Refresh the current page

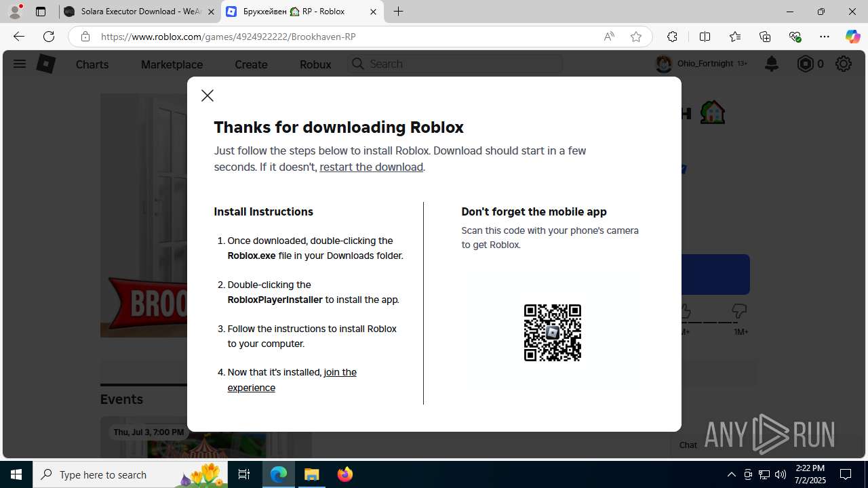(x=49, y=37)
